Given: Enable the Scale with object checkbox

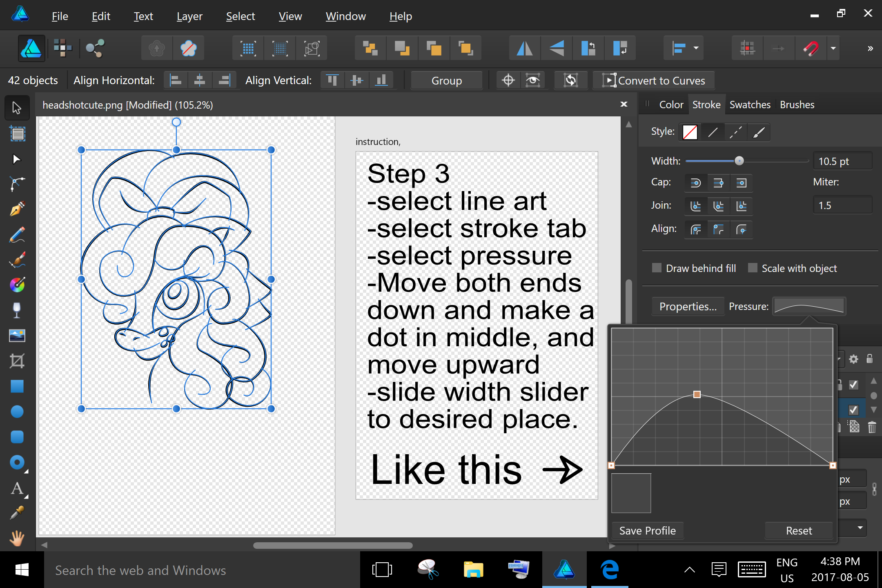Looking at the screenshot, I should tap(753, 268).
